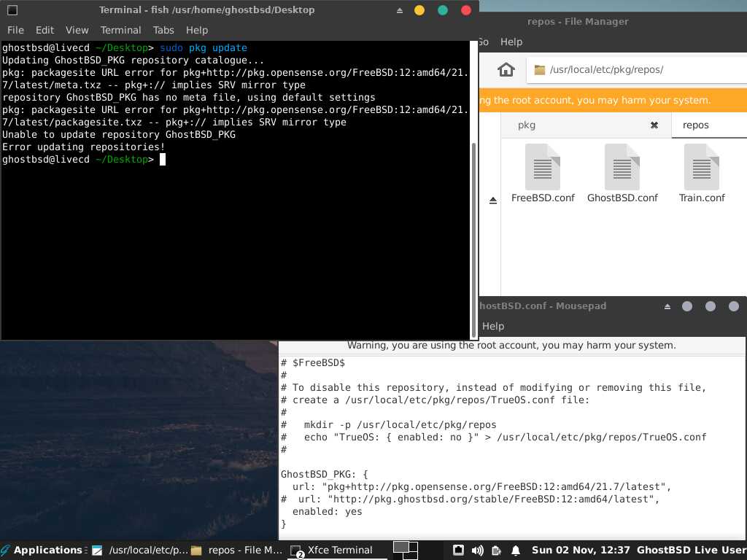Screen dimensions: 747x560
Task: Roll up the Mousepad window
Action: [667, 306]
